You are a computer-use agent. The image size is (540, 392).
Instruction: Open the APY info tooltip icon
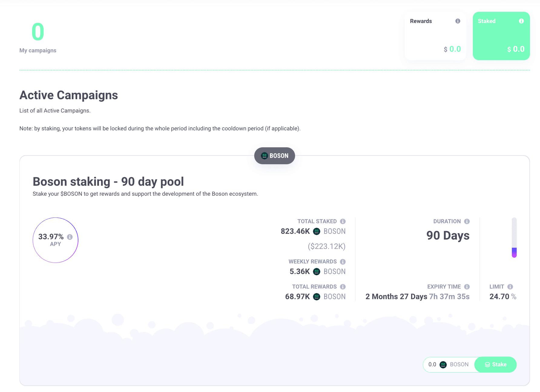[70, 237]
